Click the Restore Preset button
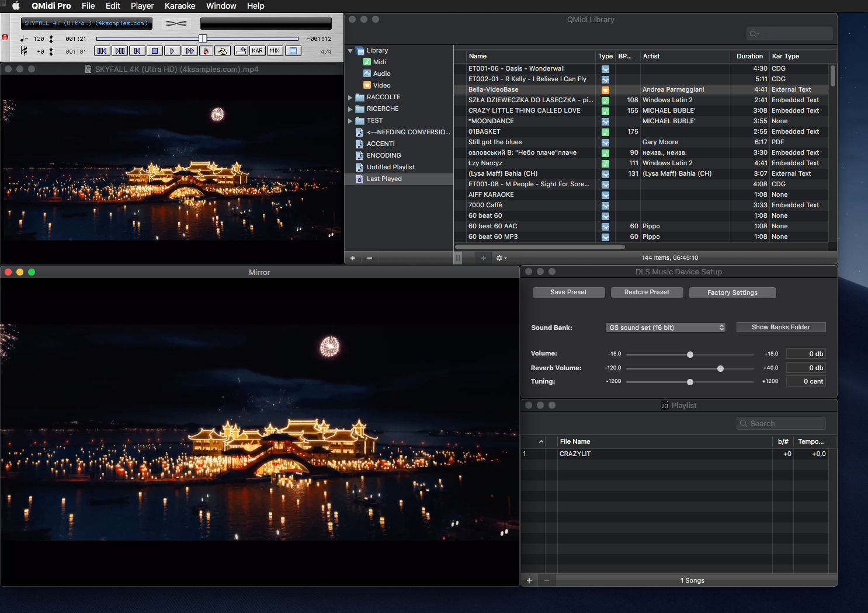The width and height of the screenshot is (868, 613). point(647,292)
